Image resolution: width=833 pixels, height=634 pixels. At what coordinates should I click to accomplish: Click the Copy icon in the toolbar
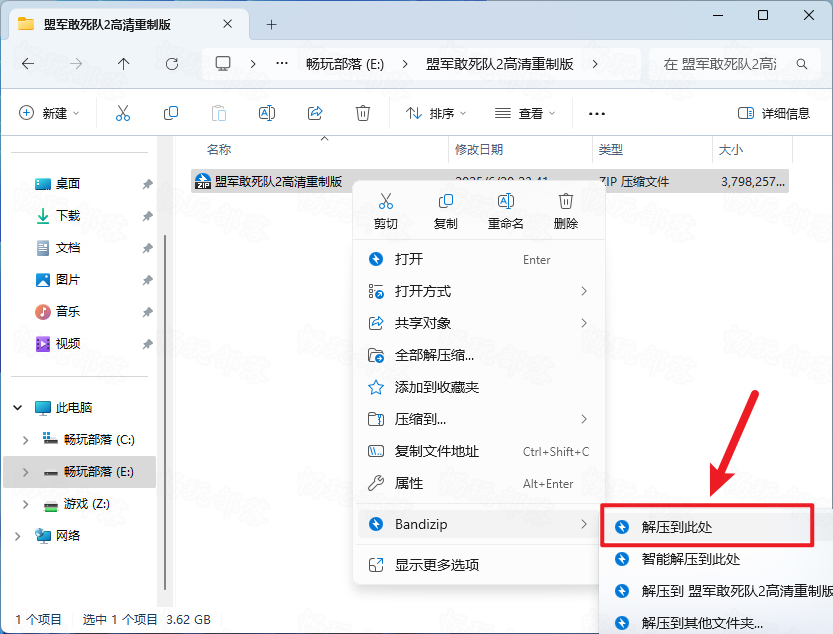(171, 113)
